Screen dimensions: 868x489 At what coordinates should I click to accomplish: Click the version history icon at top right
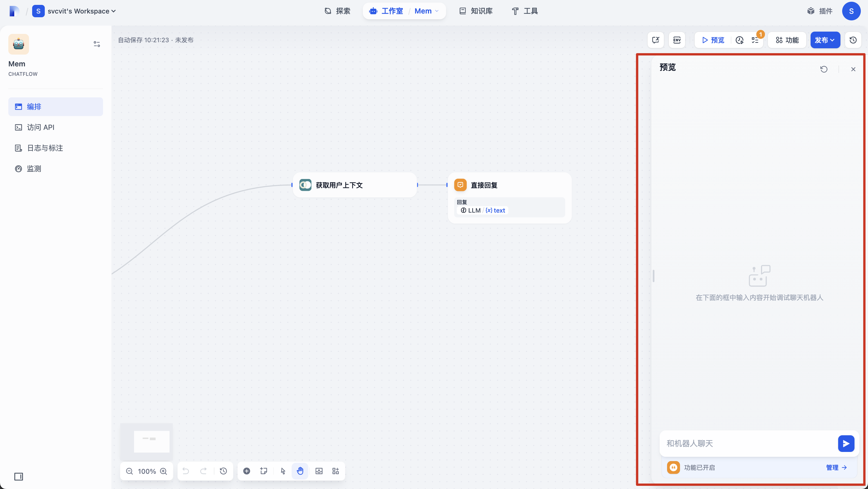pyautogui.click(x=853, y=40)
